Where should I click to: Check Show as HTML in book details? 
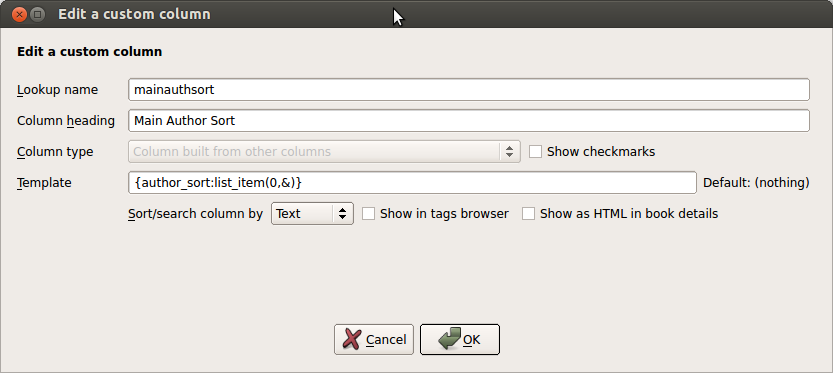point(529,214)
